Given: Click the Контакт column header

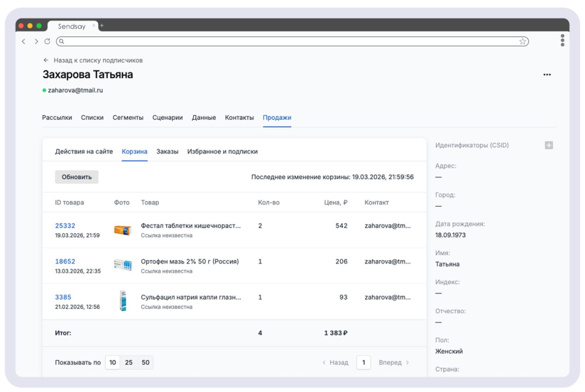Looking at the screenshot, I should coord(376,203).
